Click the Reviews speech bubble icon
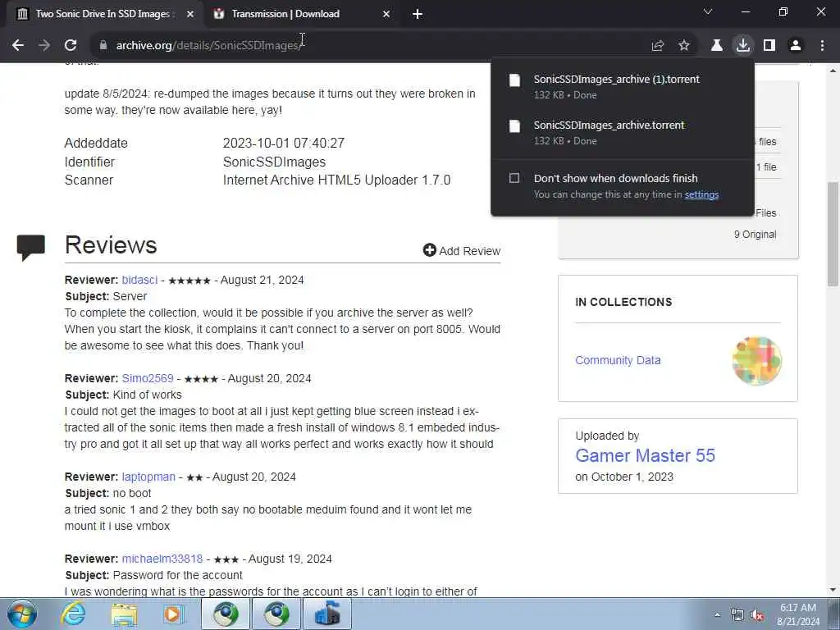The image size is (840, 630). tap(30, 248)
